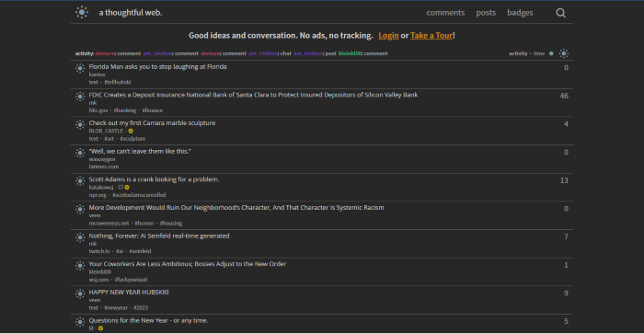The image size is (644, 334).
Task: Sort the feed by time
Action: pos(539,53)
